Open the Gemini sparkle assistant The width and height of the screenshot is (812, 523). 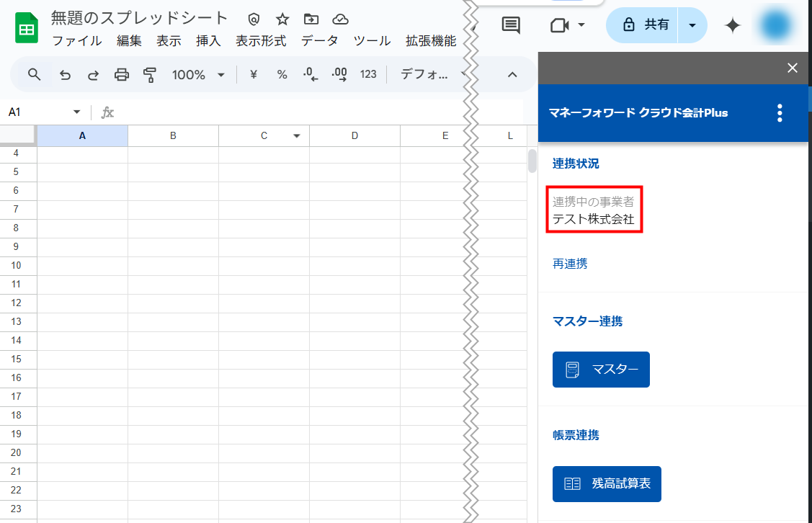(733, 25)
